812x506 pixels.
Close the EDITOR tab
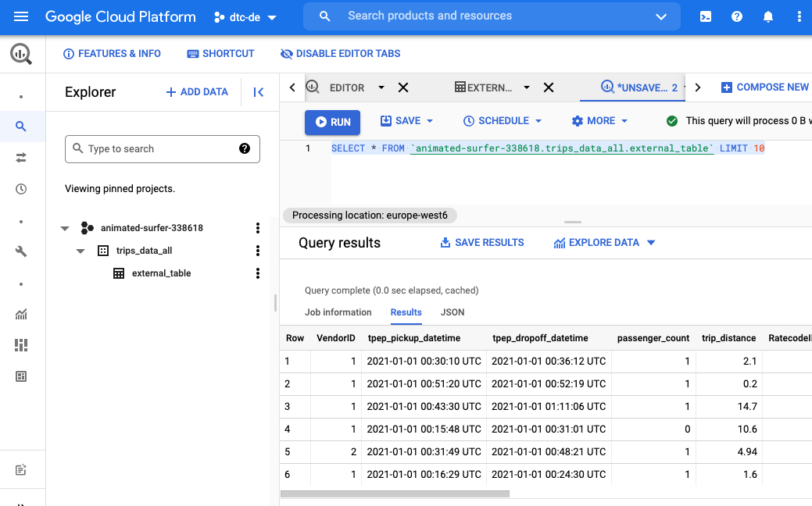coord(403,87)
